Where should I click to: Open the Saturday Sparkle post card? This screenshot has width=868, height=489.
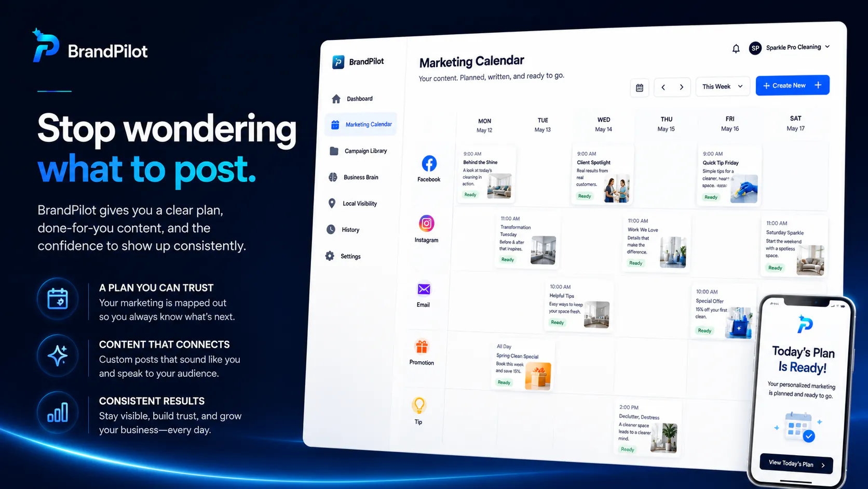pos(795,247)
